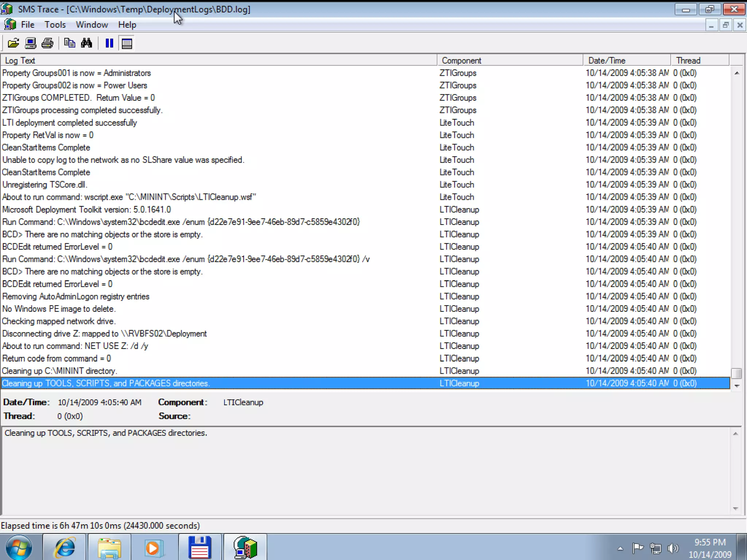Select row 'Property Groups001 is now = Administrators'

point(365,73)
